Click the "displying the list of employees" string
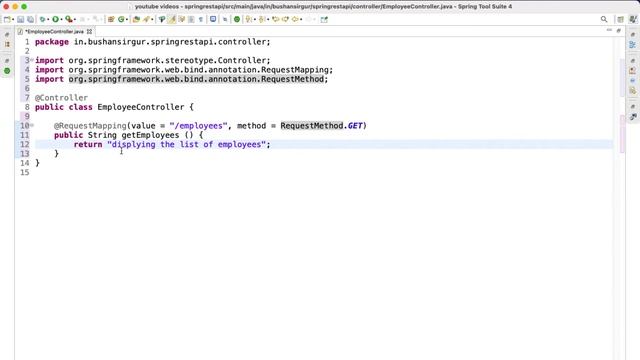This screenshot has height=360, width=640. (x=186, y=144)
